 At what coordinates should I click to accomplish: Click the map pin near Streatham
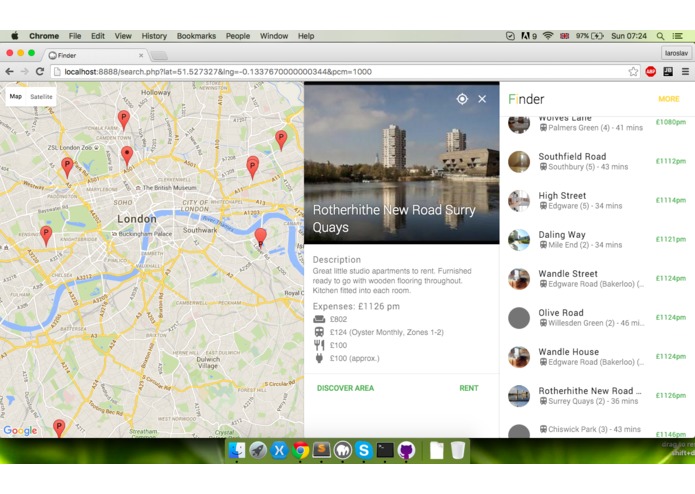click(59, 428)
